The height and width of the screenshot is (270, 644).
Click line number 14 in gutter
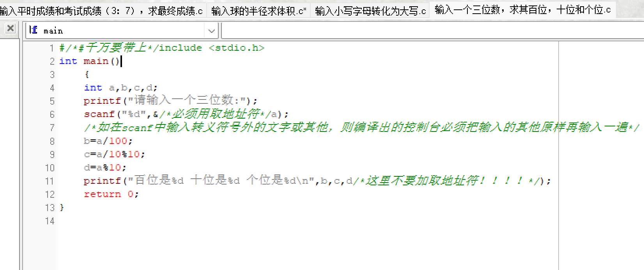click(x=50, y=221)
